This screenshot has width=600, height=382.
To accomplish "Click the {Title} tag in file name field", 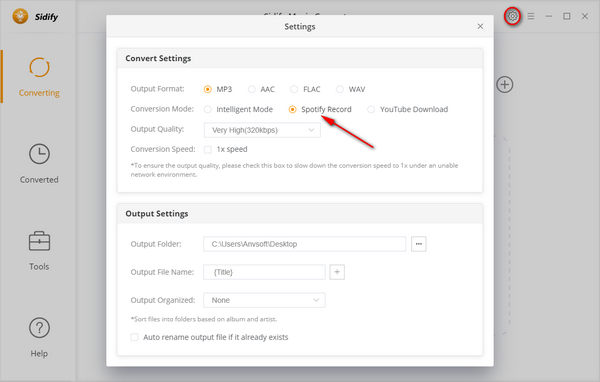I will pyautogui.click(x=223, y=272).
